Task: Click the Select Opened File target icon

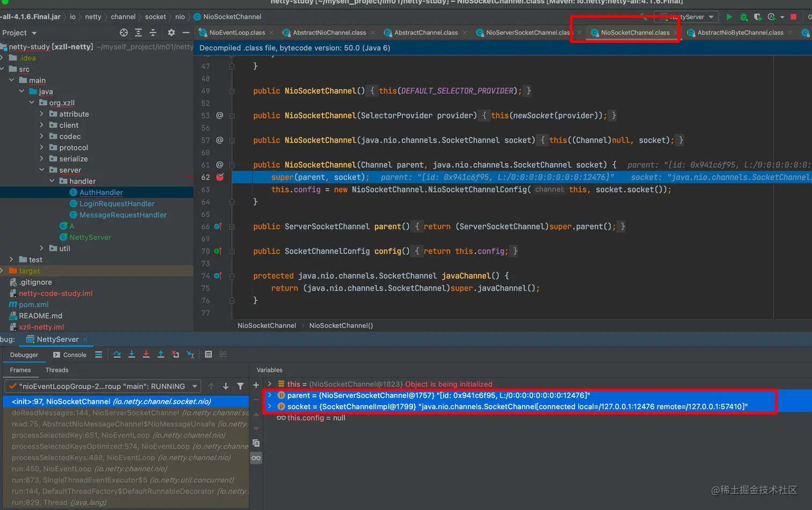Action: coord(124,33)
